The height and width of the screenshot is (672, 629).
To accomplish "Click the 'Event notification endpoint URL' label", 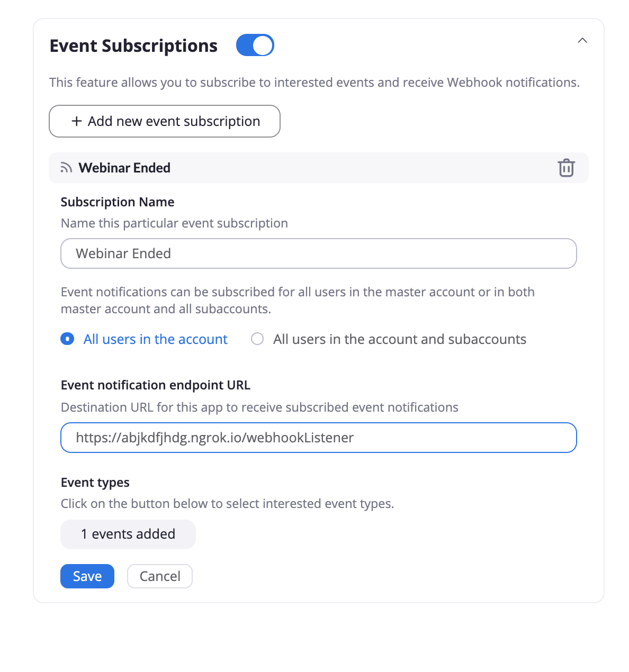I will [x=156, y=385].
